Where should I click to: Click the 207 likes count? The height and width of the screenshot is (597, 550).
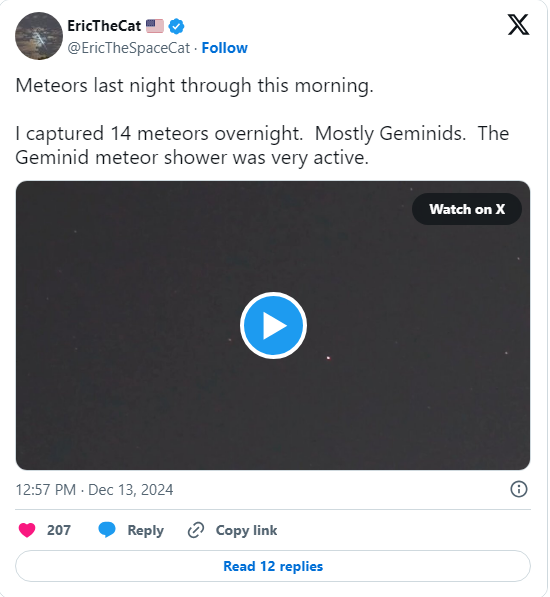(59, 530)
